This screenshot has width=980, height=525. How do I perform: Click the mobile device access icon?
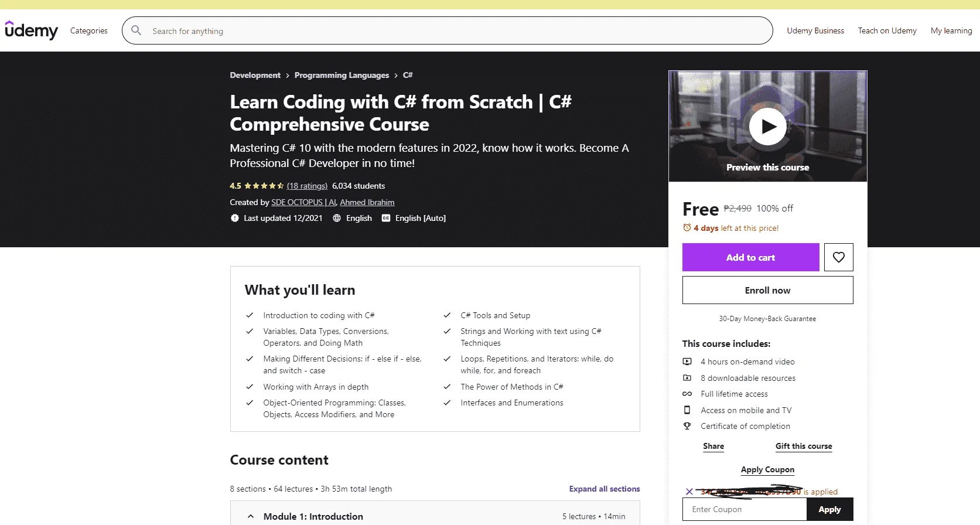click(687, 410)
